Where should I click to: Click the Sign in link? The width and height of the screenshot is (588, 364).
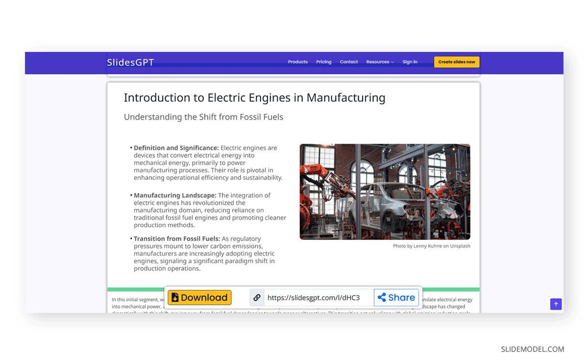click(x=410, y=62)
